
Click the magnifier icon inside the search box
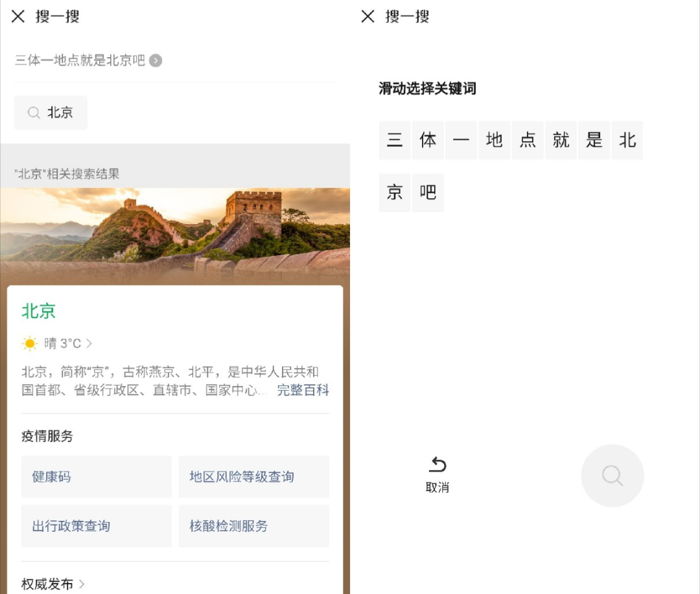click(x=34, y=113)
